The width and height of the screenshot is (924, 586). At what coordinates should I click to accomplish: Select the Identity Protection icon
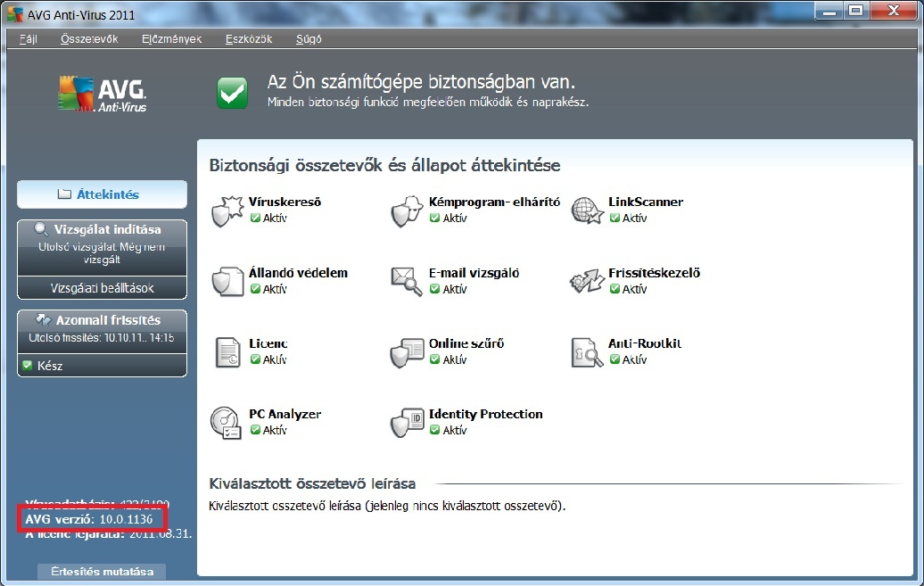[x=407, y=423]
